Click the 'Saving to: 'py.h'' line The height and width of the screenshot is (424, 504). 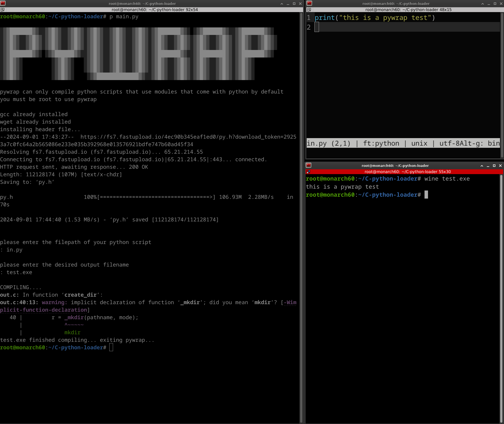coord(27,182)
